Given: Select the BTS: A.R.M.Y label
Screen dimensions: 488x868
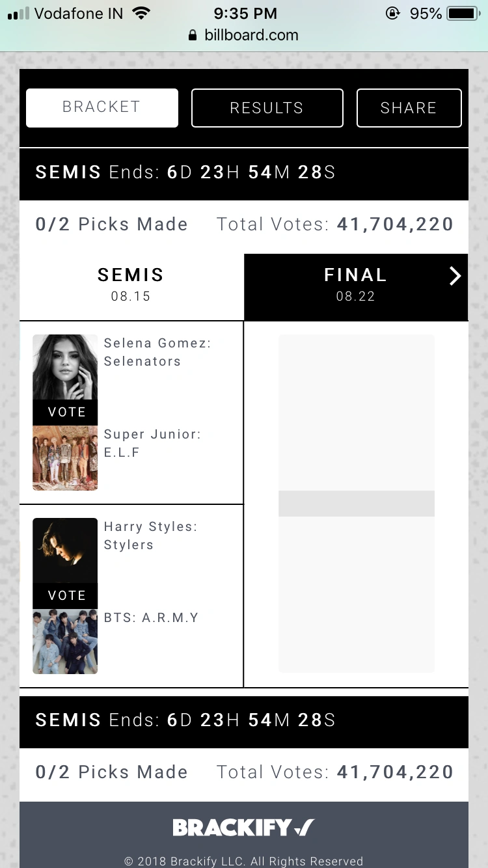Looking at the screenshot, I should pos(152,617).
